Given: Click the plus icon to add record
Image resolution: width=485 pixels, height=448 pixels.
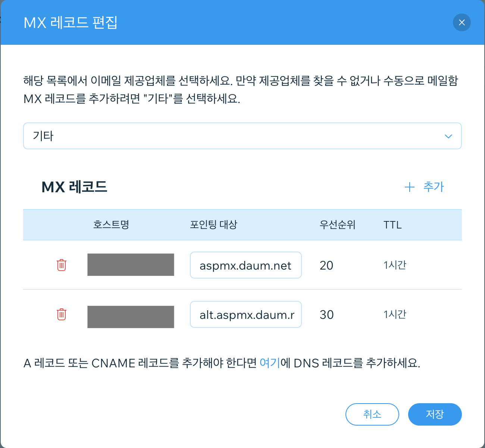Looking at the screenshot, I should tap(410, 187).
